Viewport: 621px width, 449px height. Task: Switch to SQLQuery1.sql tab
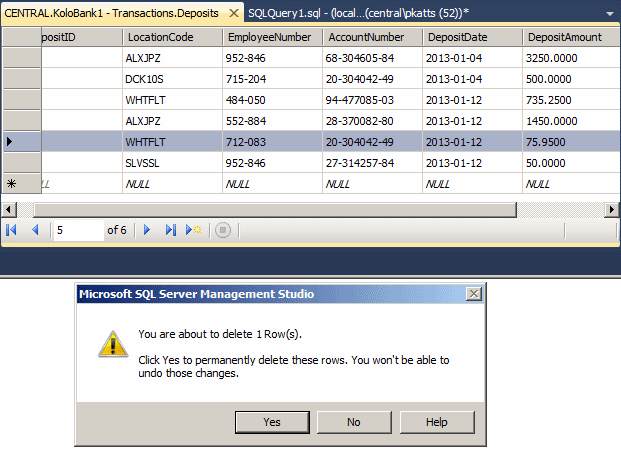coord(358,13)
